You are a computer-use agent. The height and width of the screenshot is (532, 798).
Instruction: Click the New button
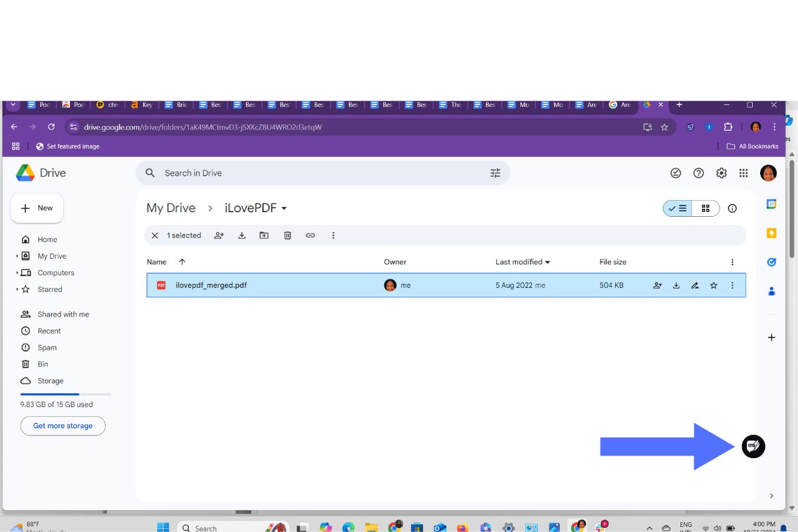click(x=37, y=208)
